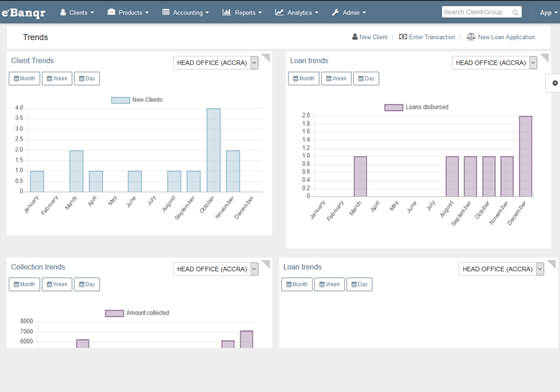
Task: Open bottom Loan trends office dropdown
Action: pyautogui.click(x=501, y=269)
